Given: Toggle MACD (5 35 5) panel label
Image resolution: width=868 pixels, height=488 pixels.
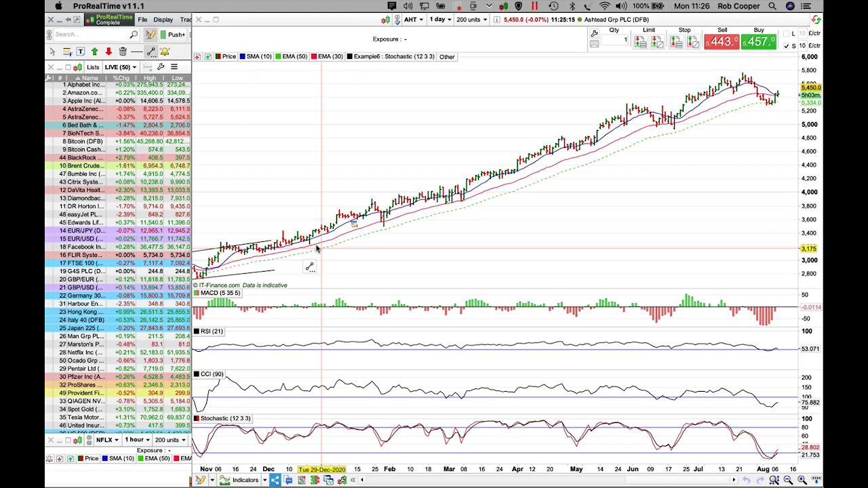Looking at the screenshot, I should (x=217, y=293).
